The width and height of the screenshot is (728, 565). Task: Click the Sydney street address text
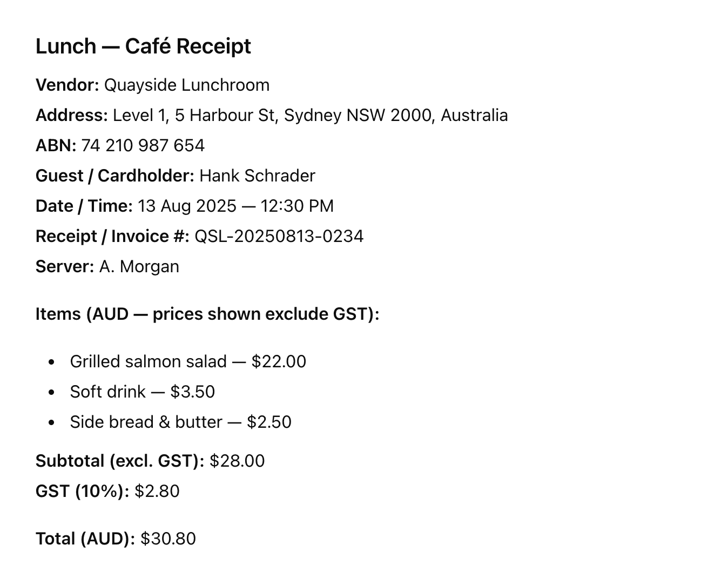(310, 116)
